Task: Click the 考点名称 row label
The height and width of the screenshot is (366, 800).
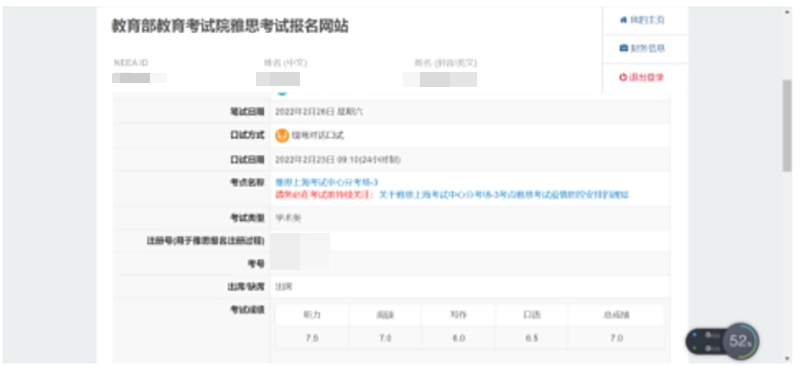Action: pyautogui.click(x=247, y=183)
